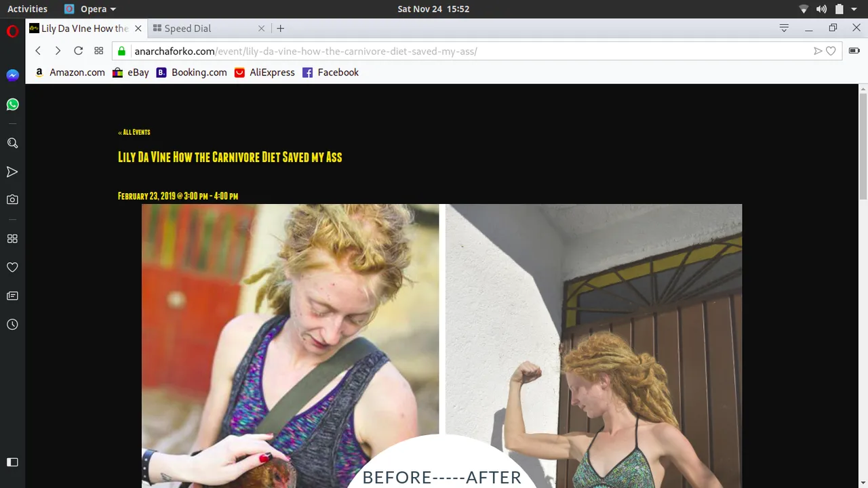Select the Lily Da Vine tab
This screenshot has height=488, width=868.
coord(86,28)
